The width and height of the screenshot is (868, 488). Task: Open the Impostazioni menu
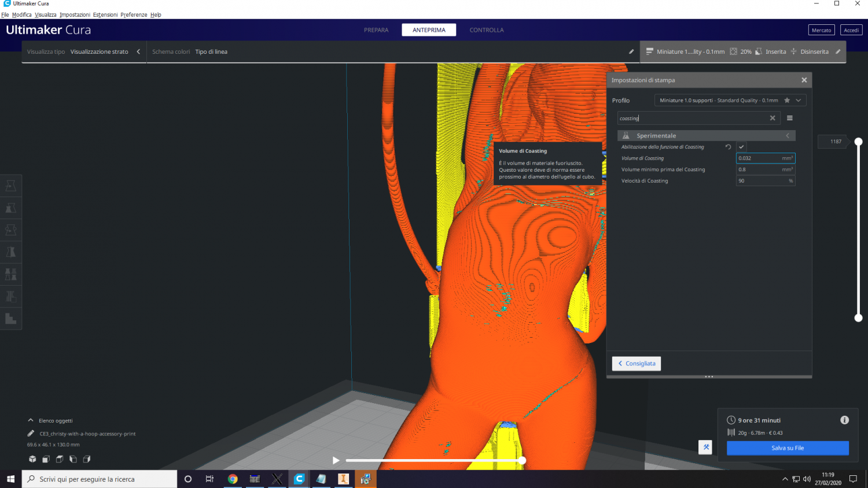coord(75,14)
